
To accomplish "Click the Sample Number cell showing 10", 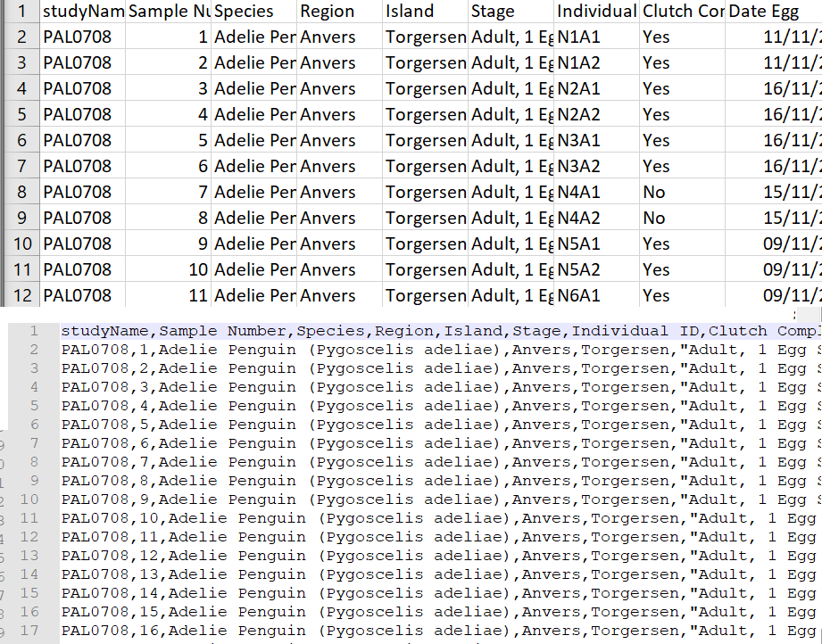I will [x=168, y=270].
